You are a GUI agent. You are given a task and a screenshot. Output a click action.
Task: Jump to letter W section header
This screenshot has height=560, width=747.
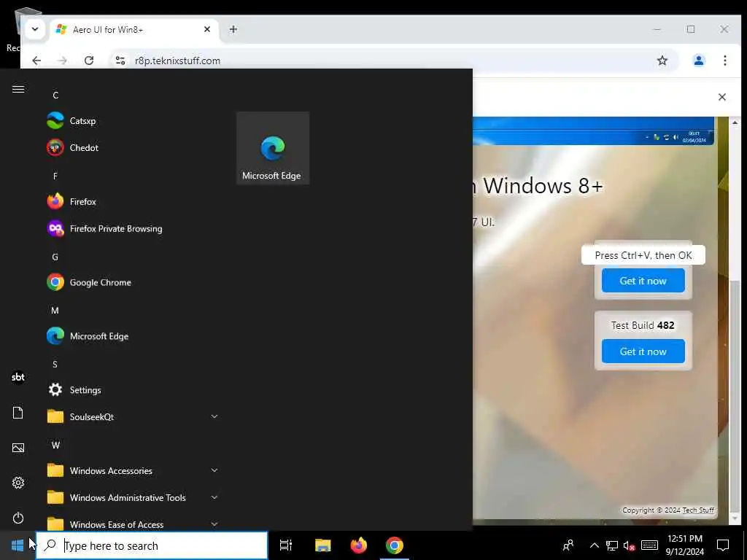click(55, 446)
